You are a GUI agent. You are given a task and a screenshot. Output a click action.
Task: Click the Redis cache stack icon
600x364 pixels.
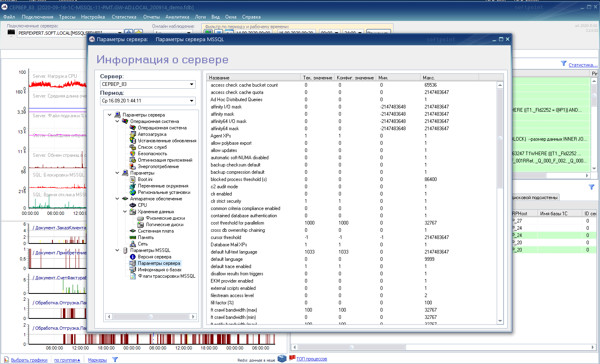point(282,358)
